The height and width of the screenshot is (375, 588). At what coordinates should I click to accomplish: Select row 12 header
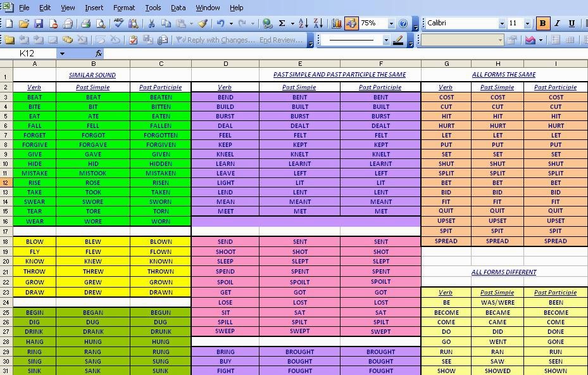click(x=6, y=183)
